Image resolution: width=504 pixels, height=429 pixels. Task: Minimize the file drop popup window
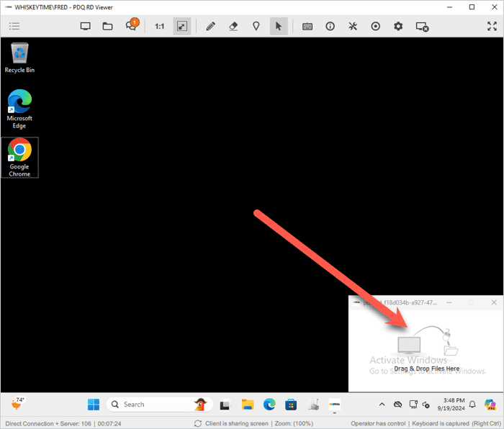coord(449,302)
